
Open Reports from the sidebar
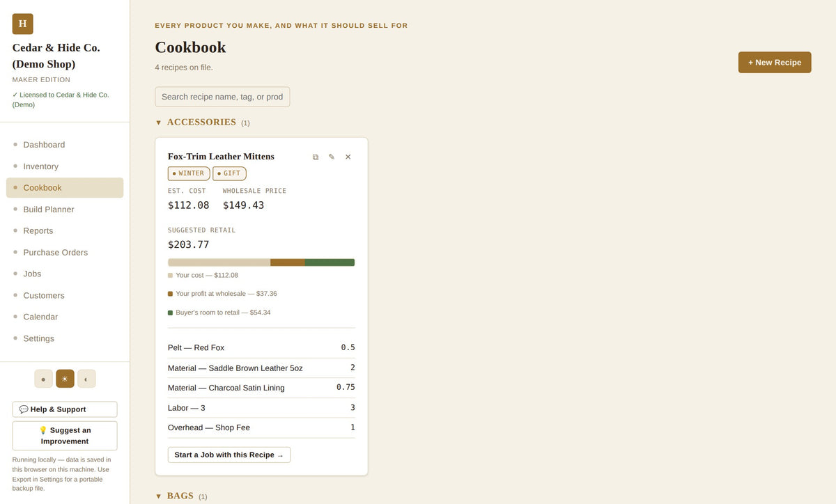point(65,231)
